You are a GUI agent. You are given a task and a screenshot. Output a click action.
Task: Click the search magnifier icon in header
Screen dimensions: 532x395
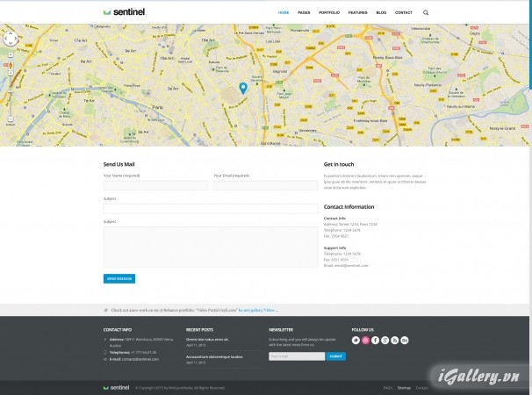(x=427, y=13)
